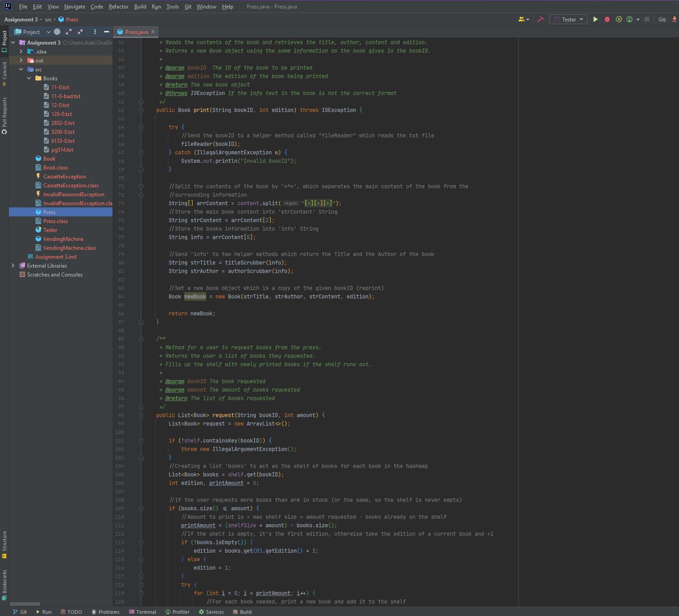Run the Tester configuration via green Run arrow

click(x=596, y=19)
